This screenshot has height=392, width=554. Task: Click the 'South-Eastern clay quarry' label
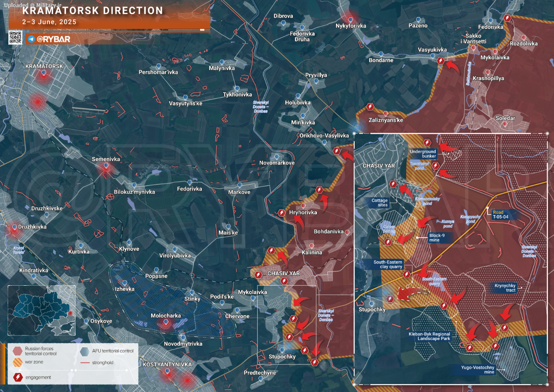tap(388, 265)
